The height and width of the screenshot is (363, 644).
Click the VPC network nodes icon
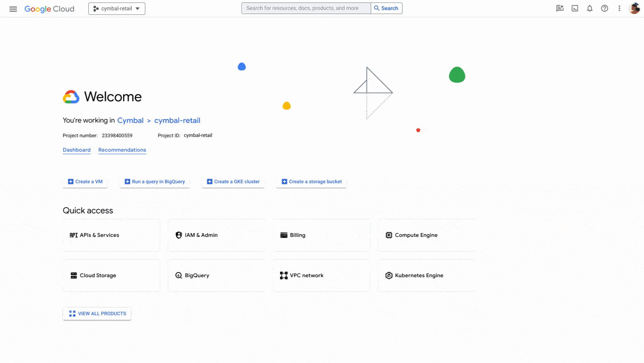(284, 276)
